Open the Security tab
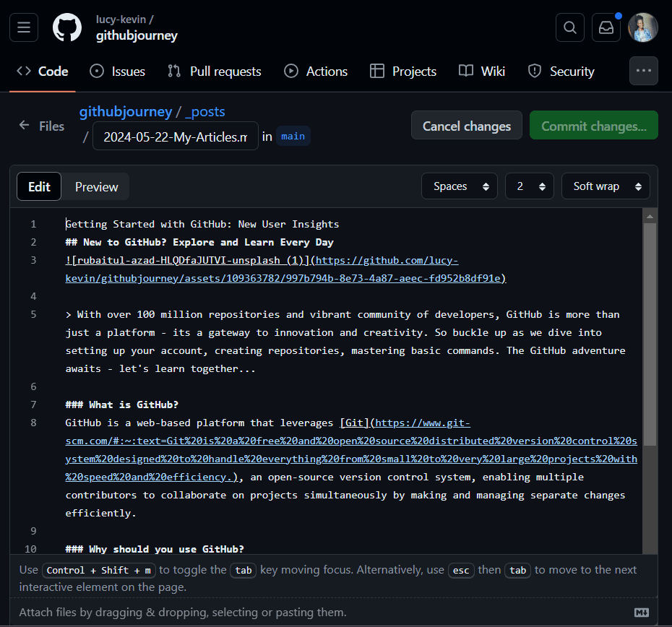This screenshot has width=672, height=627. 561,71
